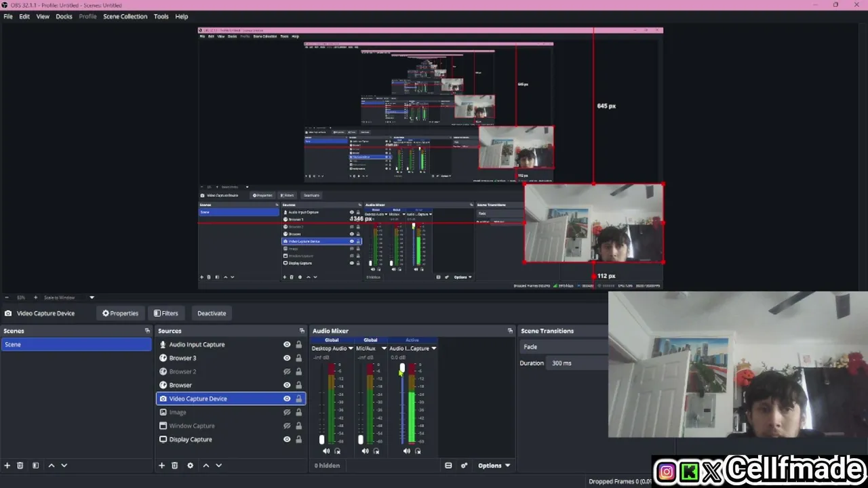Adjust the Mic/Aux volume slider
868x488 pixels.
[x=360, y=439]
